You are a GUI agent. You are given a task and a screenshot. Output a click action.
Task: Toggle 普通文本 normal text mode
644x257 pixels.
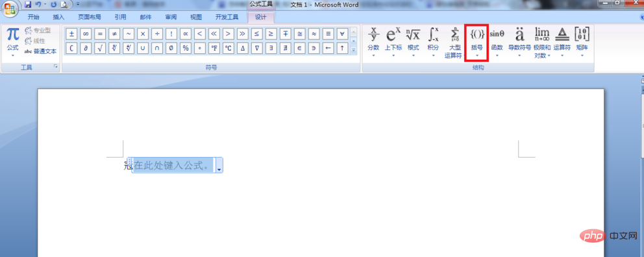tap(40, 51)
